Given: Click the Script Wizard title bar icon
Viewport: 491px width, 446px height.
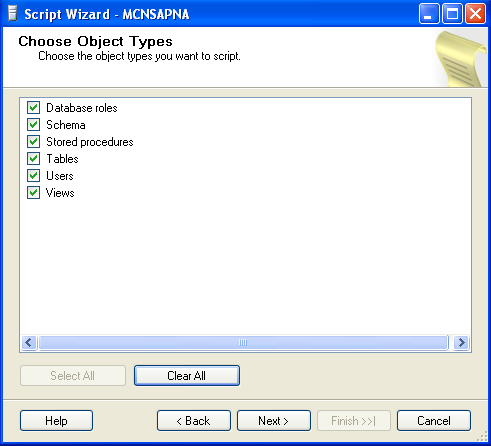Looking at the screenshot, I should (13, 14).
